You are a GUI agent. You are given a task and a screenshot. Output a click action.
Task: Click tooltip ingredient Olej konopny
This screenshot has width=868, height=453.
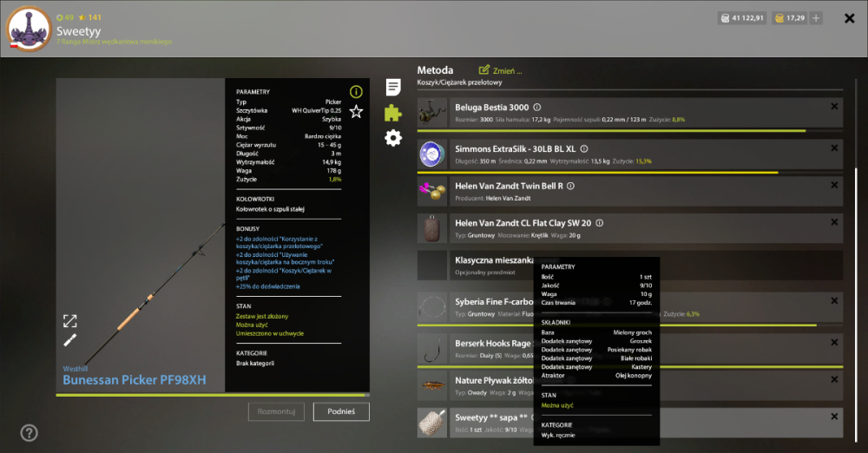(634, 376)
